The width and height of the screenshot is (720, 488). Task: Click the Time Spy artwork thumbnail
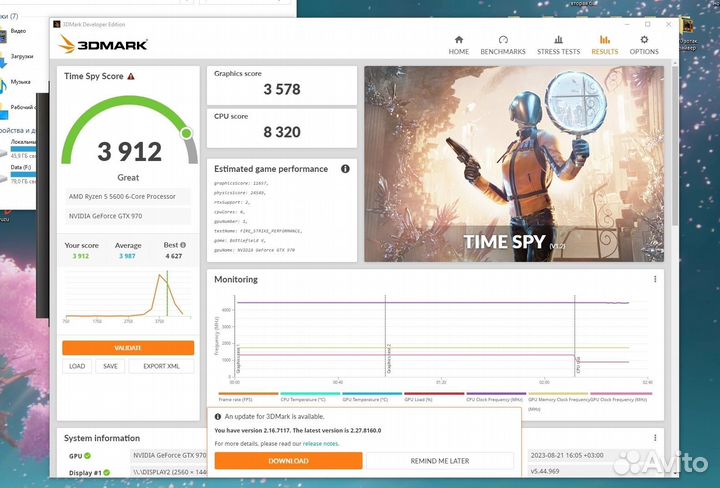(x=514, y=164)
